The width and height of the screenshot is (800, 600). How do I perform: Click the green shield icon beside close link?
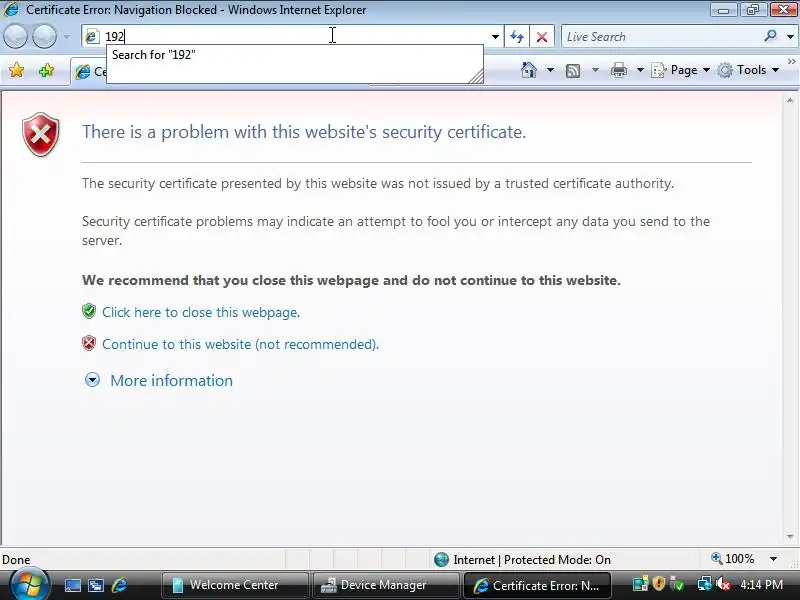(x=89, y=311)
